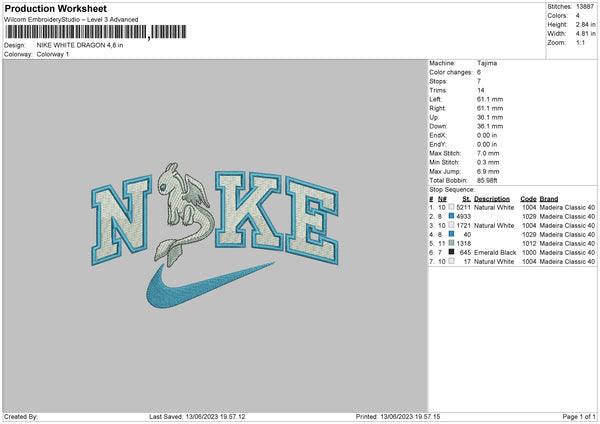Click the Machine value Tajima
The height and width of the screenshot is (424, 600).
[x=487, y=63]
